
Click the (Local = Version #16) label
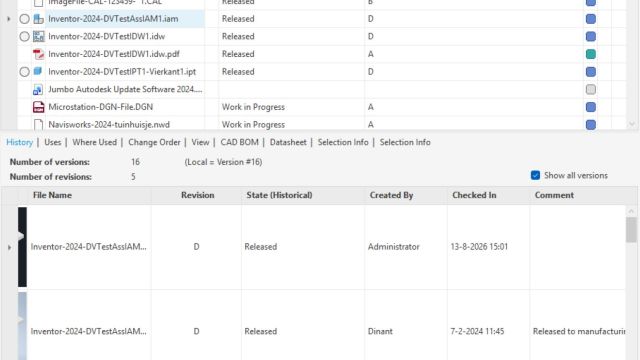(x=223, y=162)
